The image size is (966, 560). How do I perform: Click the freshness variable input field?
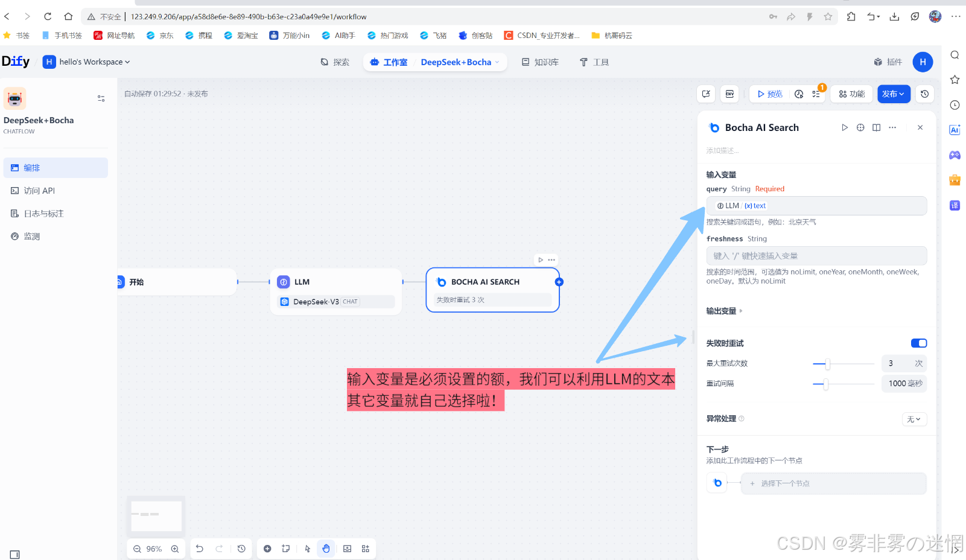pyautogui.click(x=816, y=256)
